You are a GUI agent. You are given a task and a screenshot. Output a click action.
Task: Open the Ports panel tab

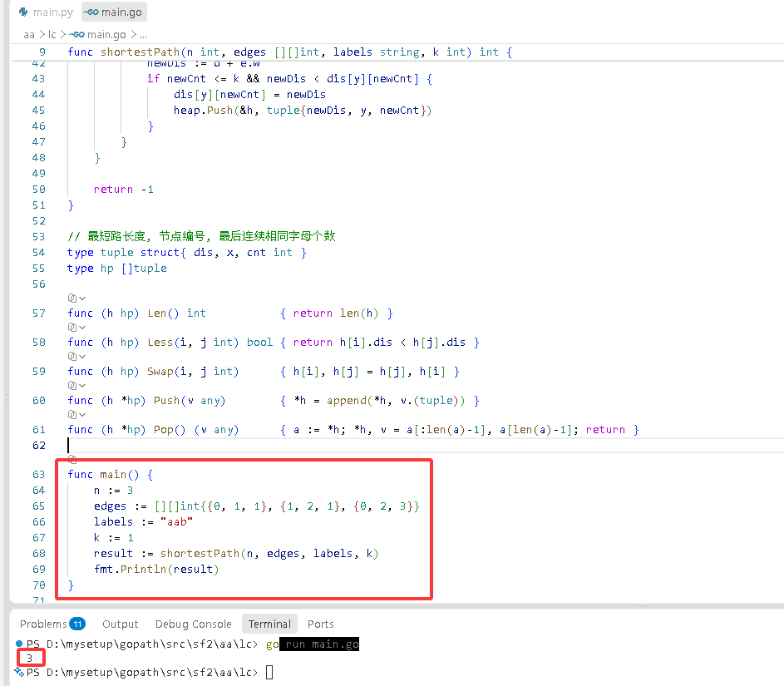[x=320, y=624]
